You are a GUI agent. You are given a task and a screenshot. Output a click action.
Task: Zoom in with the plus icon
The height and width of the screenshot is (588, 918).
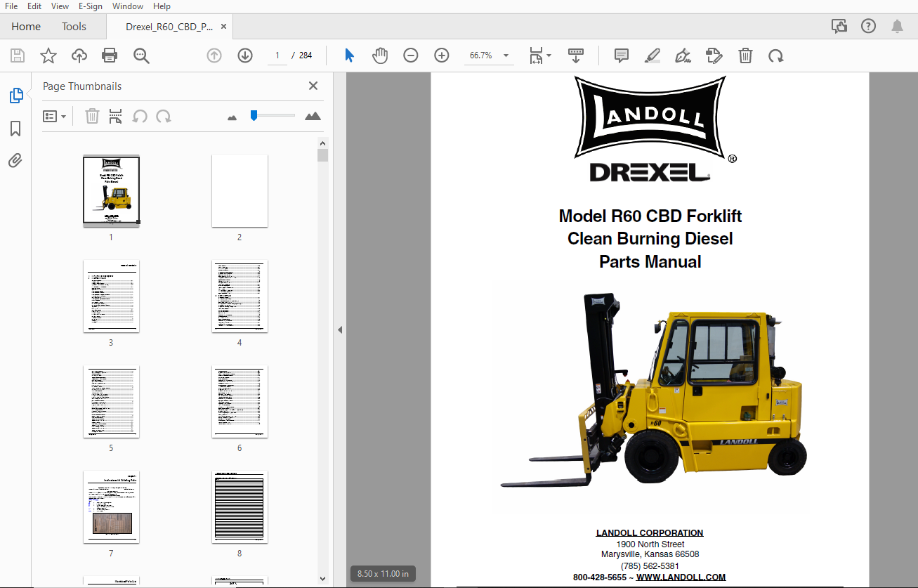(x=442, y=55)
